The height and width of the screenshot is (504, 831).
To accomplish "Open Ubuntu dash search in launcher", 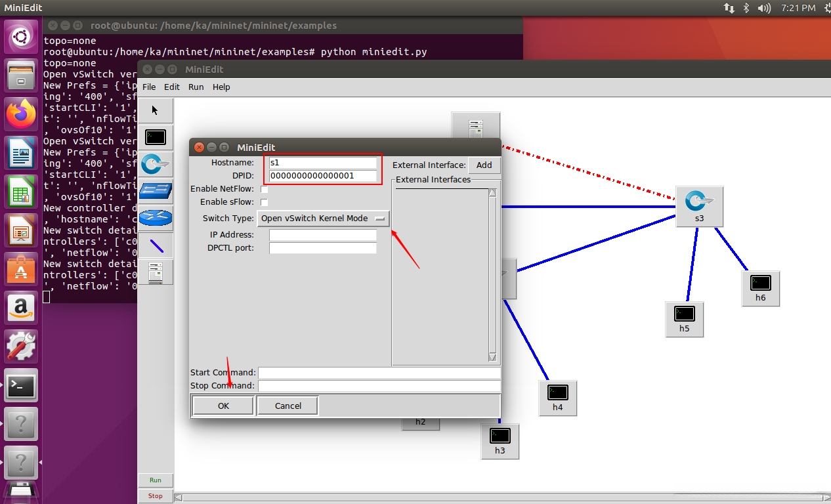I will click(21, 37).
